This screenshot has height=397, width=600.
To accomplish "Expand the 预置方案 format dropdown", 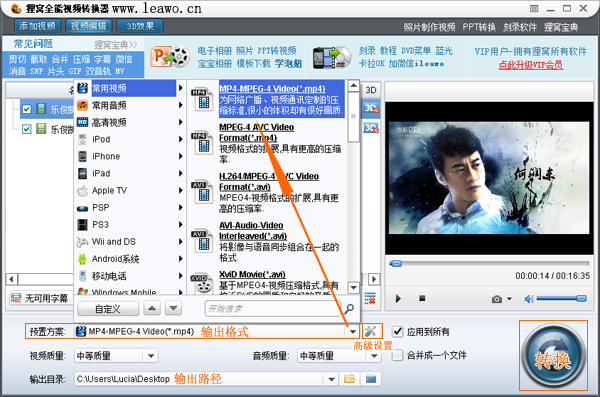I will 353,332.
